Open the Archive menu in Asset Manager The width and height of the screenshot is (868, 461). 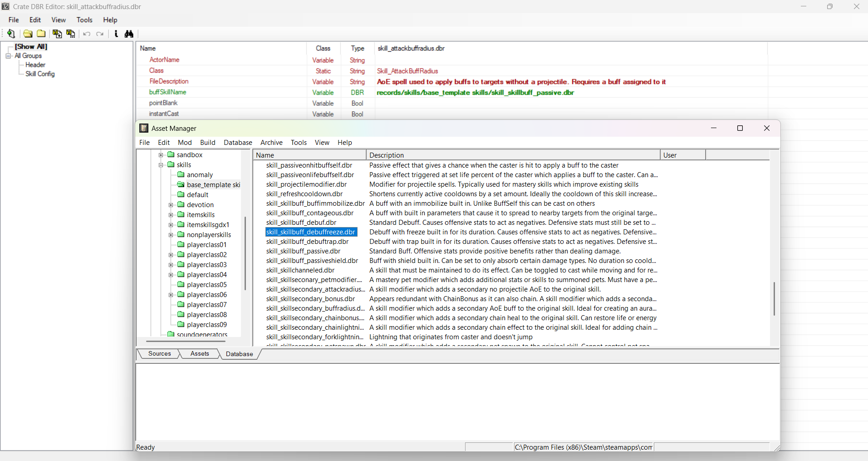[x=271, y=143]
